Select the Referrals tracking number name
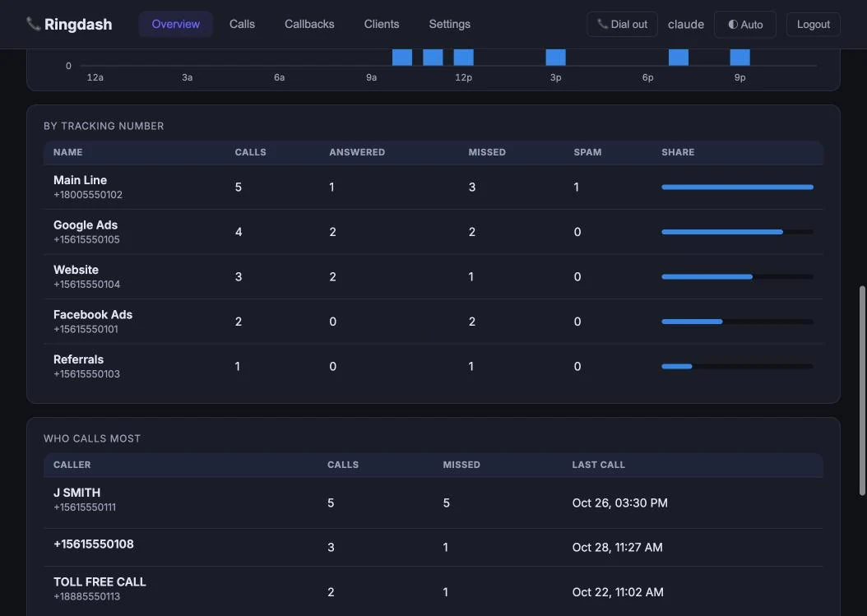867x616 pixels. pos(78,359)
